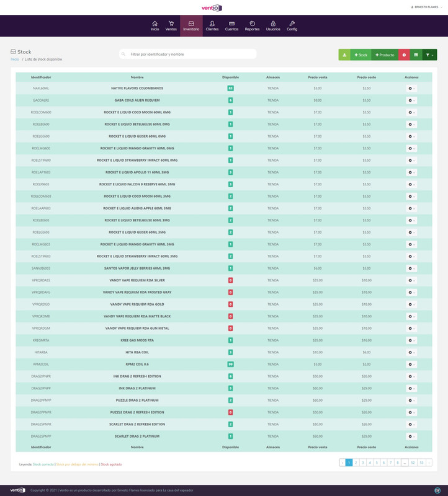Click gear icon for Kree Gas Mods RTA
The image size is (448, 496).
tap(411, 340)
